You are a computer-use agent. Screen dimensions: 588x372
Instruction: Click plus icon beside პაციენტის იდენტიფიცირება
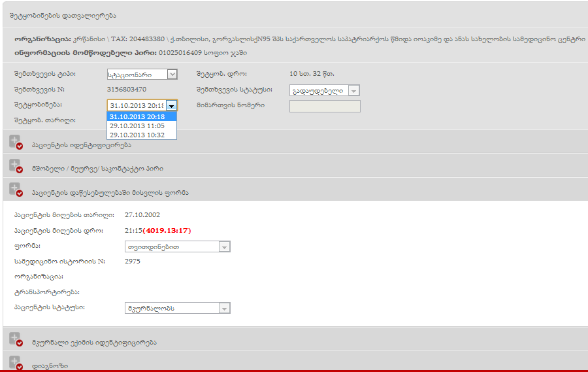16,142
